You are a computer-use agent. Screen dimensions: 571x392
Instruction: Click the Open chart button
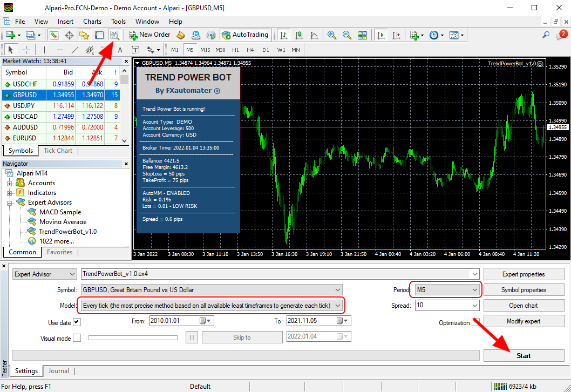pos(524,306)
